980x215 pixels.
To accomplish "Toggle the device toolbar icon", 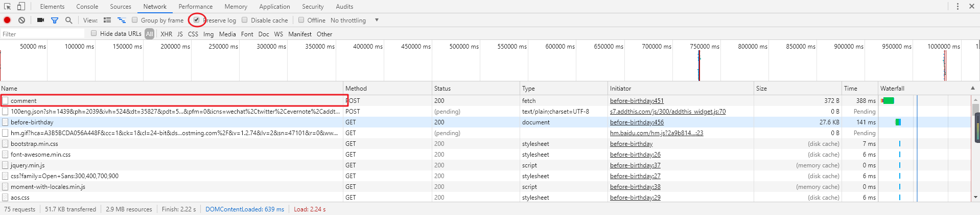I will coord(21,7).
